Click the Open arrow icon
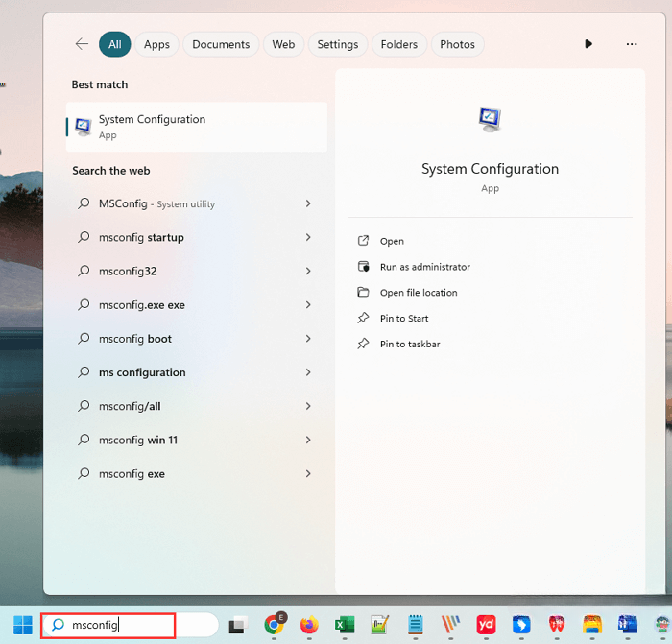Screen dimensions: 672x644 (x=363, y=240)
